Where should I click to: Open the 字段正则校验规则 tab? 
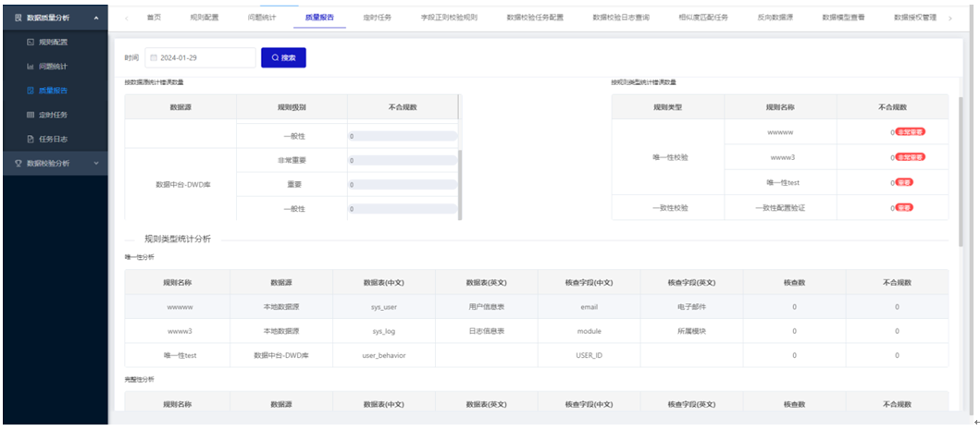[449, 18]
